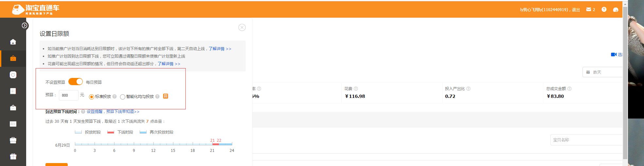Image resolution: width=644 pixels, height=166 pixels.
Task: Click the help question mark in header
Action: [604, 9]
